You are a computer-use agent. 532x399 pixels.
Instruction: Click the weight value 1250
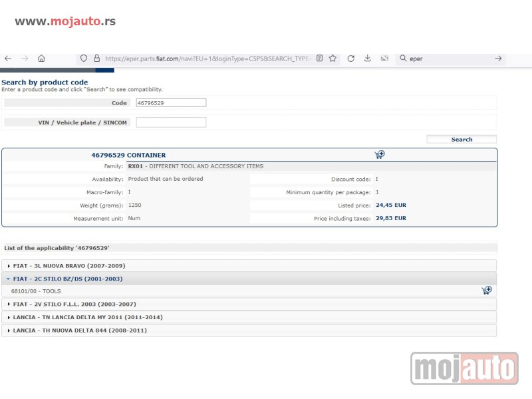point(135,205)
